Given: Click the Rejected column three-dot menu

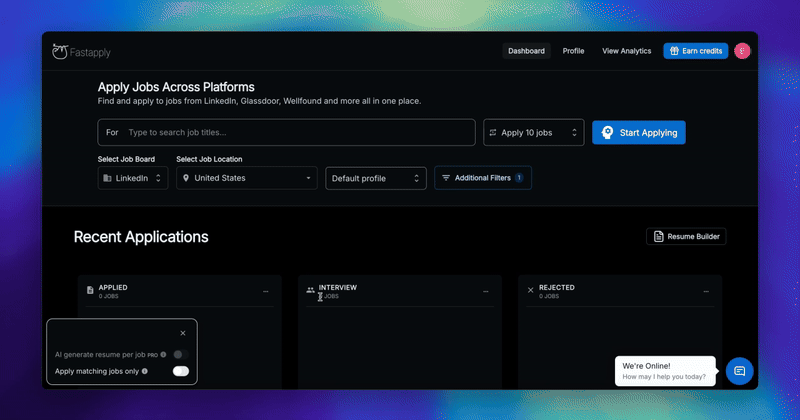Looking at the screenshot, I should tap(706, 292).
